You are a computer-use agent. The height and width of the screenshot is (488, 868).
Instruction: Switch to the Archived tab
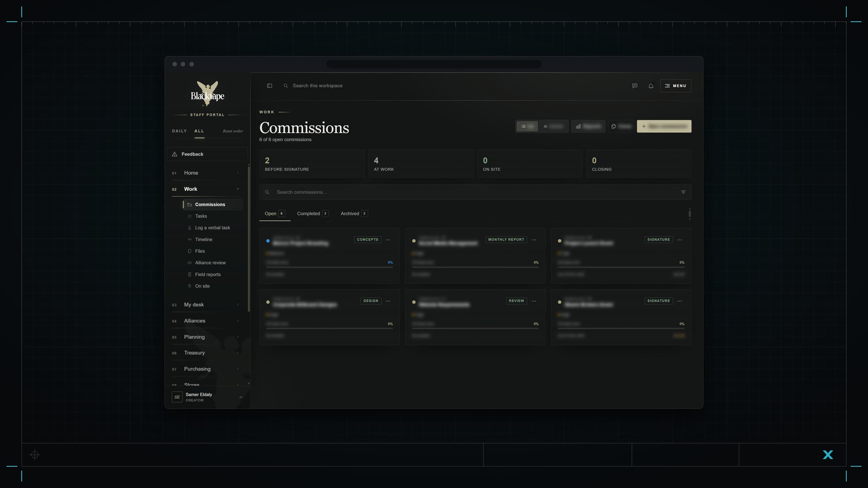coord(354,214)
